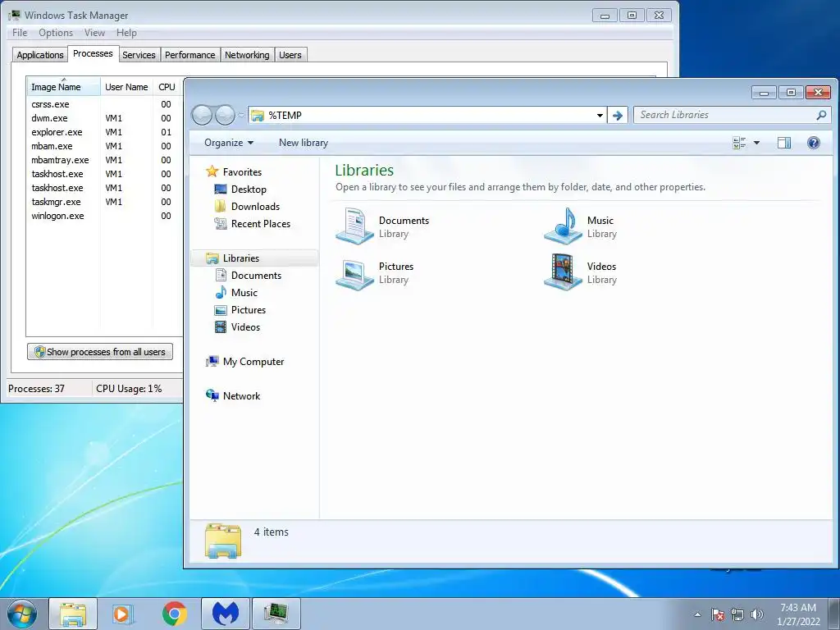The image size is (840, 630).
Task: Click the search magnifier icon
Action: pyautogui.click(x=820, y=115)
